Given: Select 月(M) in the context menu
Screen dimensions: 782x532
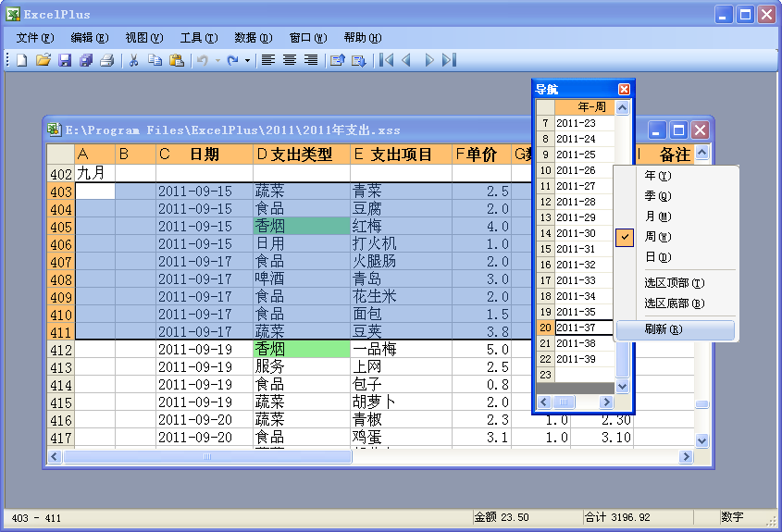Looking at the screenshot, I should tap(676, 217).
